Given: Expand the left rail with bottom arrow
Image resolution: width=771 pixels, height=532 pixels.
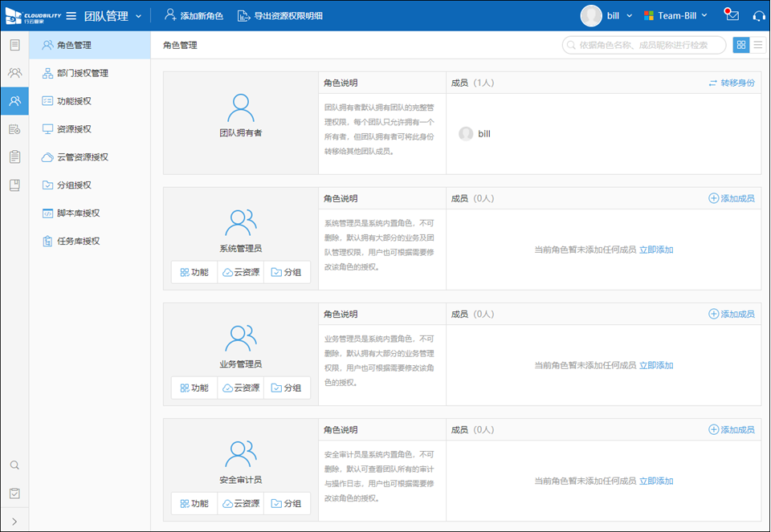Looking at the screenshot, I should coord(14,521).
